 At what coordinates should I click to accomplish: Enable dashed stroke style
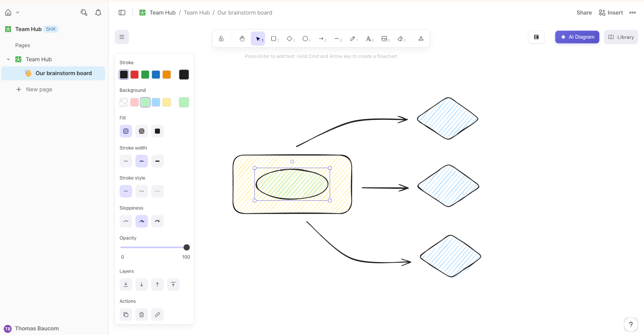pyautogui.click(x=142, y=191)
